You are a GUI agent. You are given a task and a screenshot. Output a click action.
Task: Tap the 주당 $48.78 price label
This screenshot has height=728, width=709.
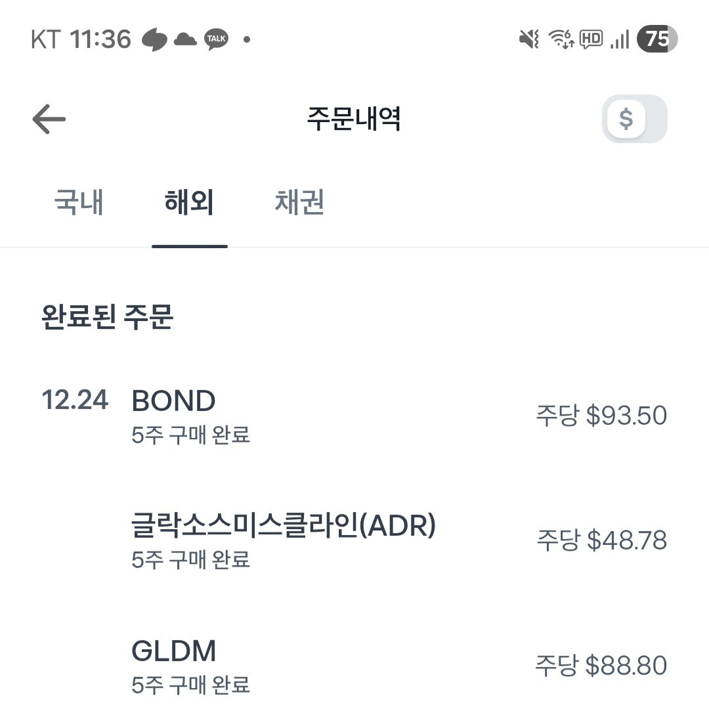click(x=601, y=540)
